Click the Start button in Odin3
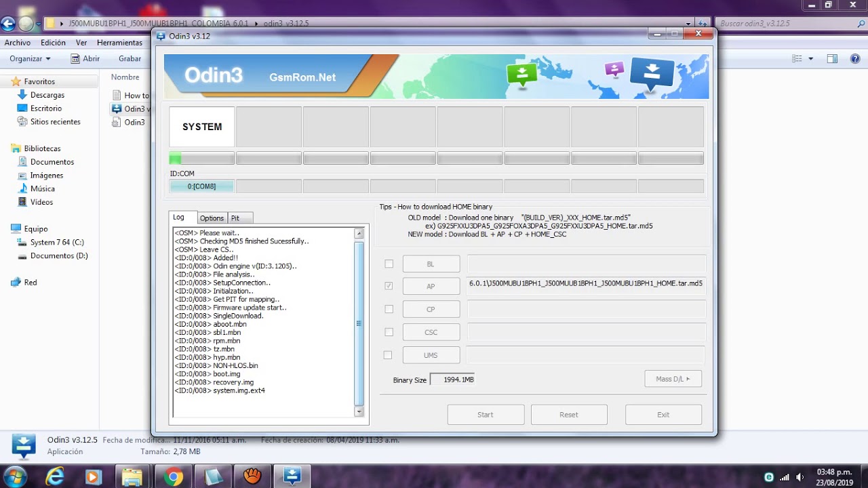This screenshot has width=868, height=488. click(486, 415)
